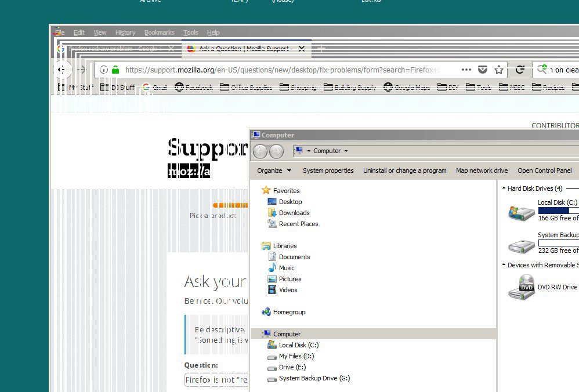Select Drive (E:) in navigation tree
The height and width of the screenshot is (392, 579).
click(287, 367)
